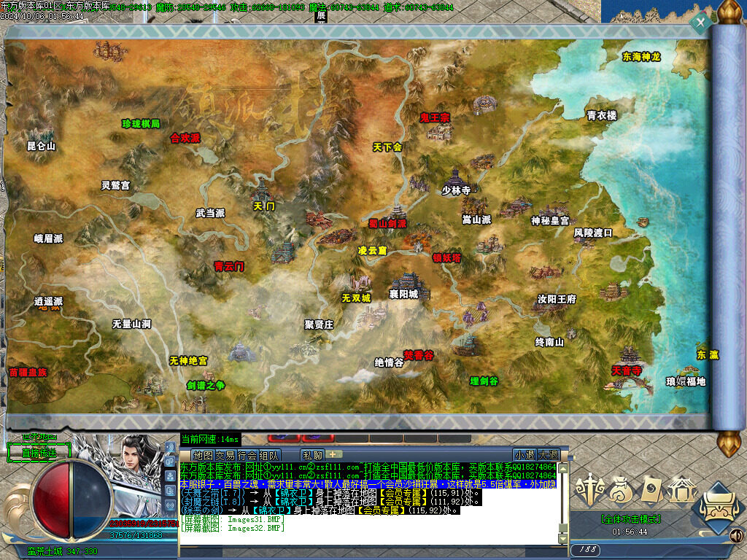
Task: Click the 小退 logout button
Action: 525,455
